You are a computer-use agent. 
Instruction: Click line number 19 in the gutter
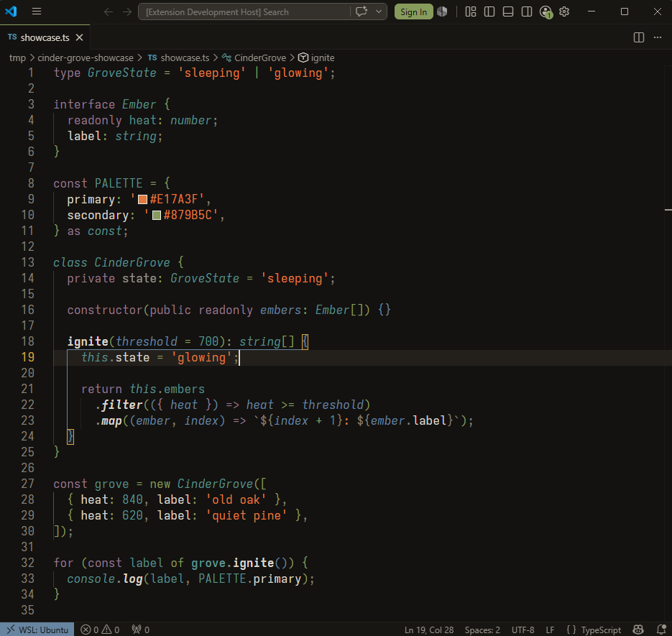tap(28, 357)
